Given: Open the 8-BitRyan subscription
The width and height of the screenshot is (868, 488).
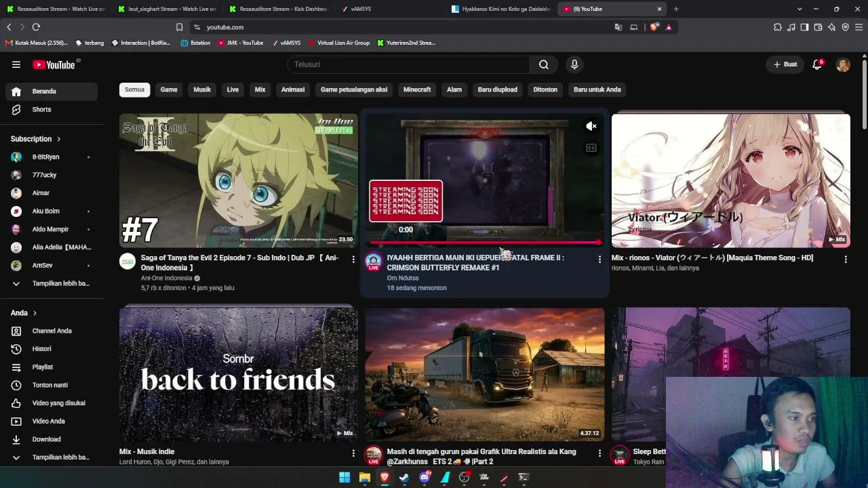Looking at the screenshot, I should [53, 157].
